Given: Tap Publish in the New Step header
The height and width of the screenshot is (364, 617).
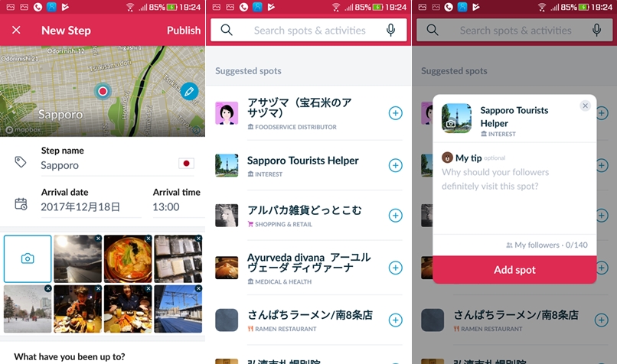Looking at the screenshot, I should [184, 31].
